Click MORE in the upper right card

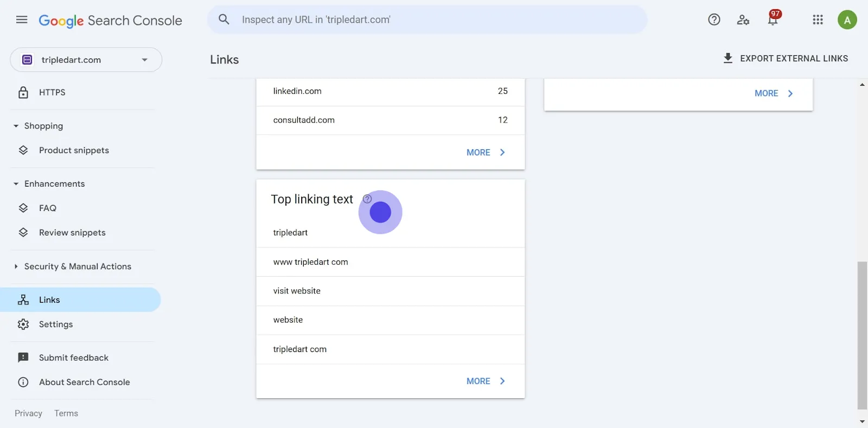[774, 93]
